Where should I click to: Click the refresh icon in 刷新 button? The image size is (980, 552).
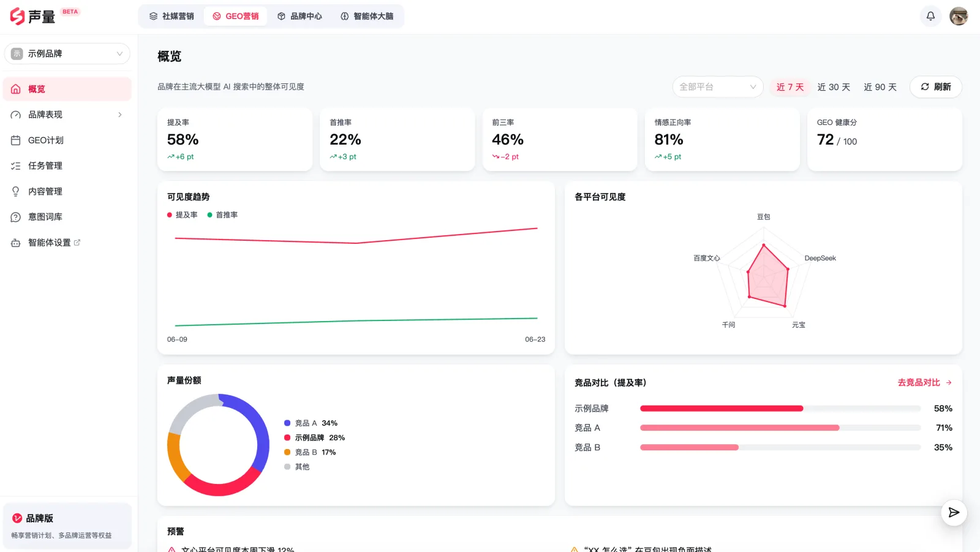click(925, 87)
